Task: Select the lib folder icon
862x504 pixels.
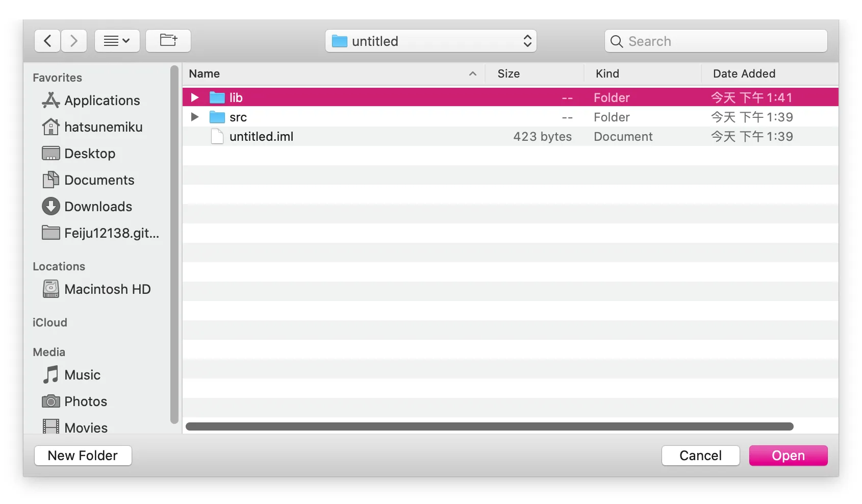Action: point(217,97)
